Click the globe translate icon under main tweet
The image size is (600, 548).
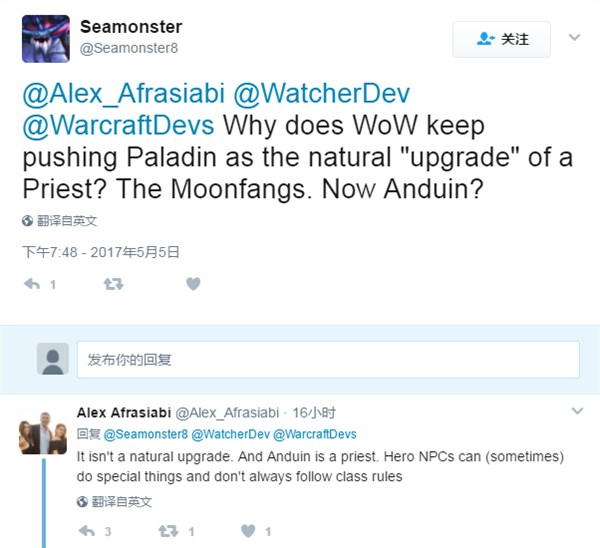coord(27,221)
